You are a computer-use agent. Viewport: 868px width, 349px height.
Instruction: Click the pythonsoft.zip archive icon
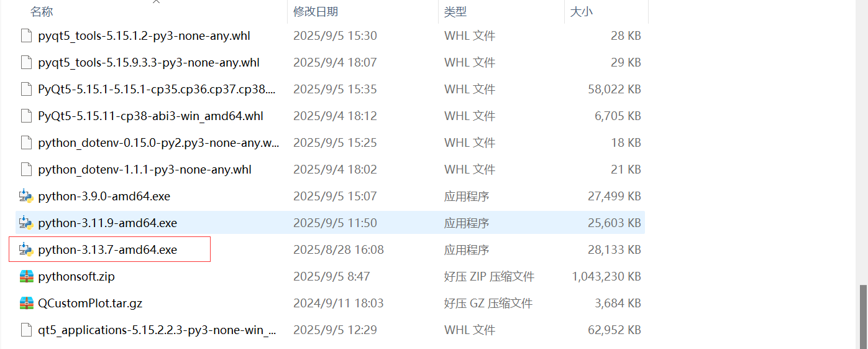click(25, 276)
